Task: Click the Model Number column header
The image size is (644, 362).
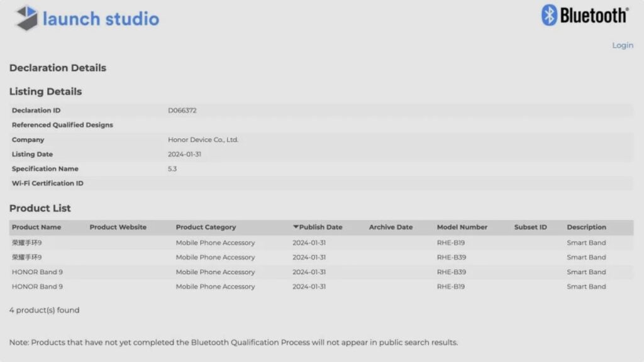Action: click(x=462, y=227)
